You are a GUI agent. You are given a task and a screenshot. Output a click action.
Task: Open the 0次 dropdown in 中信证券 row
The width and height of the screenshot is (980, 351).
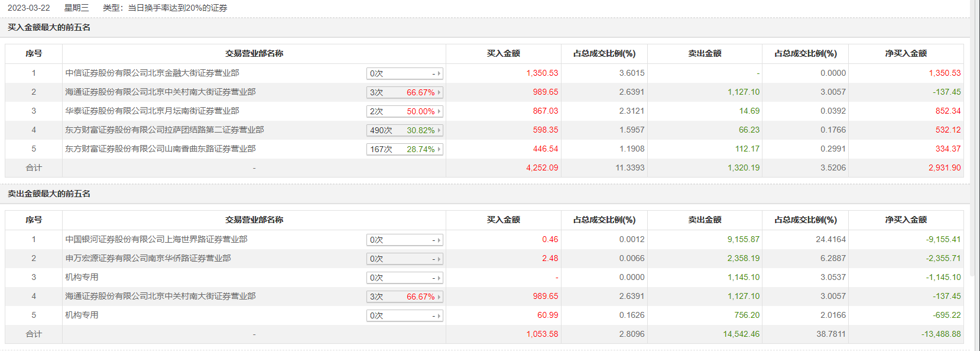[x=405, y=73]
